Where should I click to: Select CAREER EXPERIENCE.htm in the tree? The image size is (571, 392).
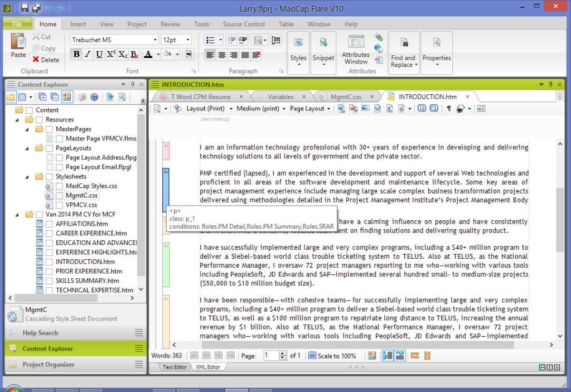tap(91, 233)
